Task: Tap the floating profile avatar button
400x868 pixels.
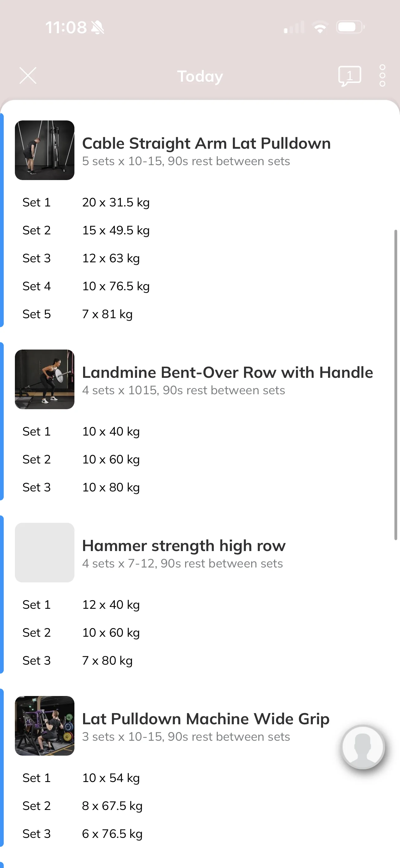Action: [x=363, y=747]
